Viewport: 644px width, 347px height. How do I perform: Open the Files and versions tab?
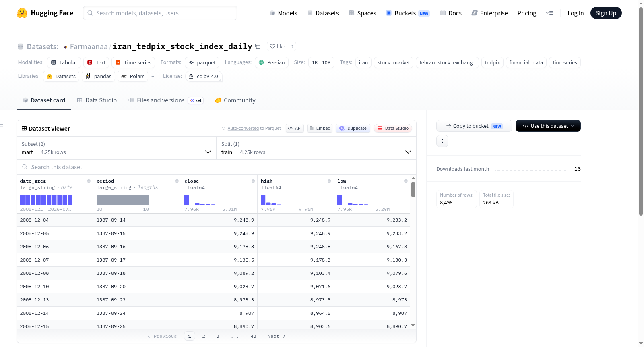tap(166, 100)
